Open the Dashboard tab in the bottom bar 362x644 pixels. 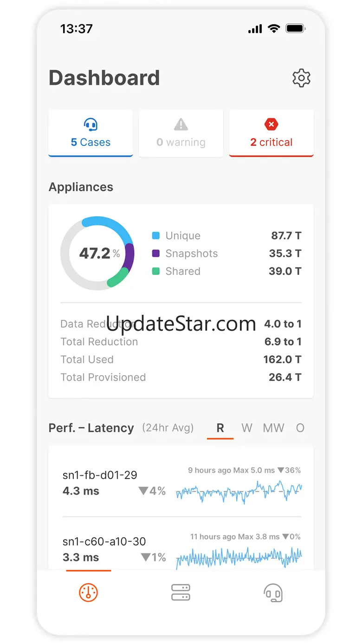[88, 592]
